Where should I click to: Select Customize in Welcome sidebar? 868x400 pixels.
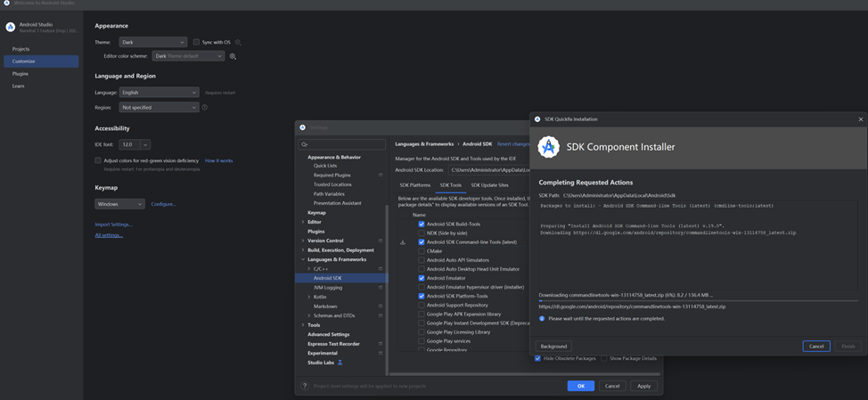(x=41, y=61)
